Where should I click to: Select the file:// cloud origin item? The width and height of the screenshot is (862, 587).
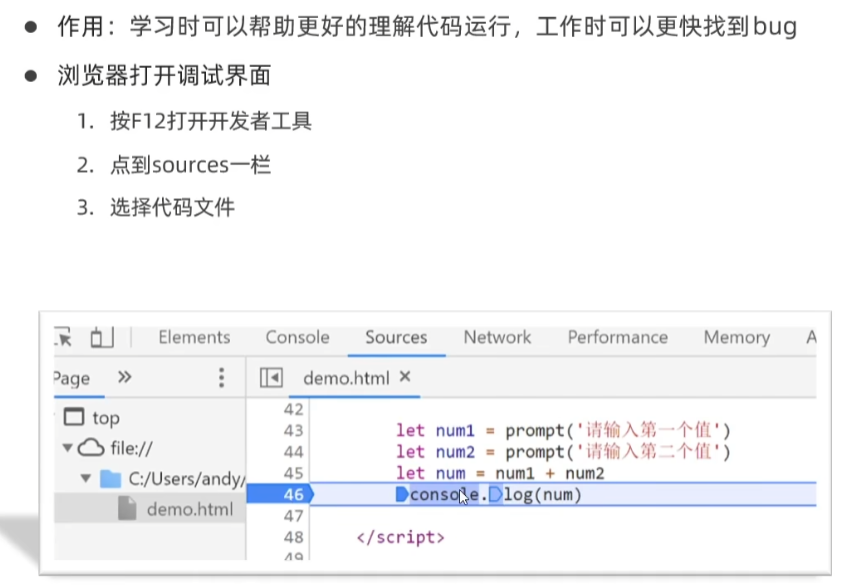tap(131, 448)
